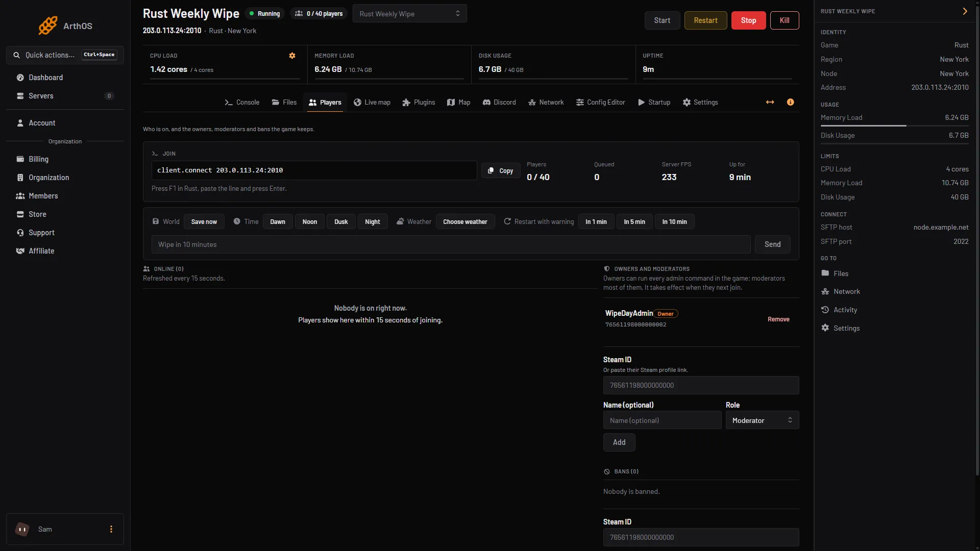Click the bans Steam ID input field
Viewport: 980px width, 551px height.
[x=701, y=537]
